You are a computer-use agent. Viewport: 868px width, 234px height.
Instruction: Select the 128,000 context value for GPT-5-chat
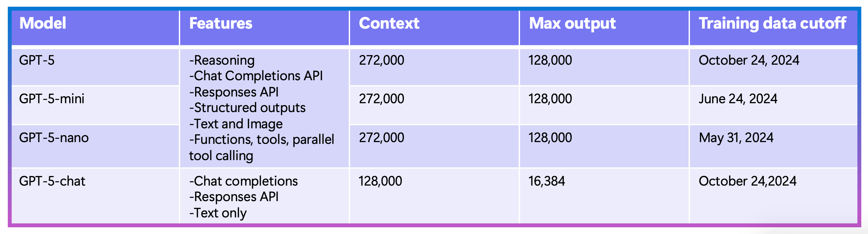(x=381, y=181)
